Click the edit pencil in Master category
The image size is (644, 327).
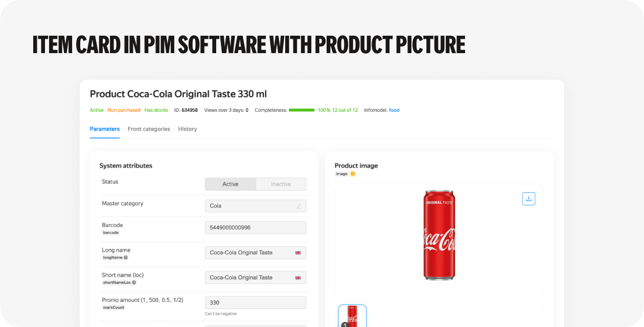pos(298,206)
